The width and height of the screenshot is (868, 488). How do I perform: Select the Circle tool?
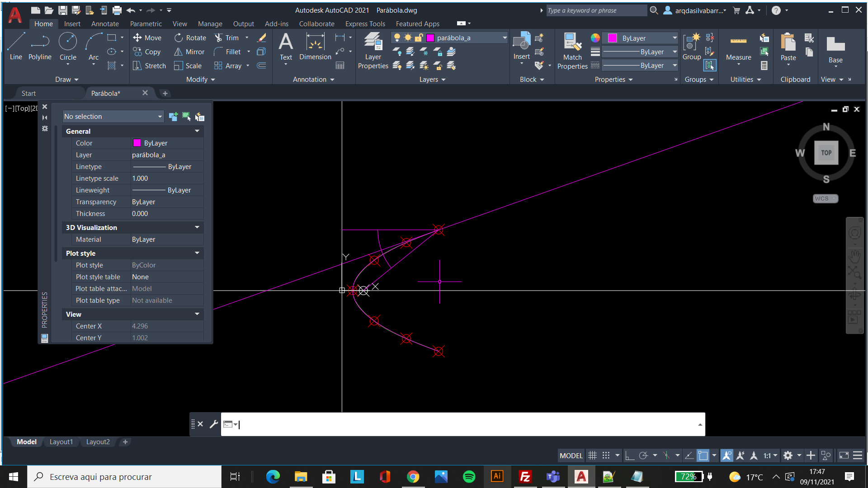click(x=68, y=46)
